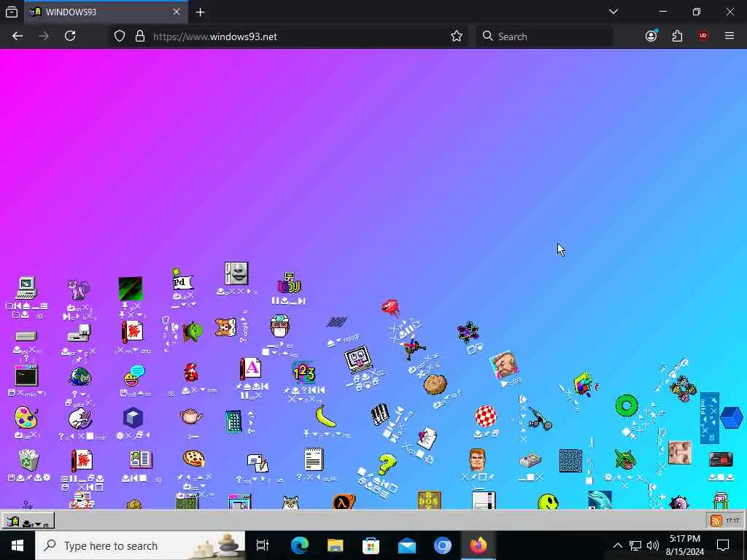Launch the black terminal window icon
The image size is (747, 560).
[x=26, y=376]
